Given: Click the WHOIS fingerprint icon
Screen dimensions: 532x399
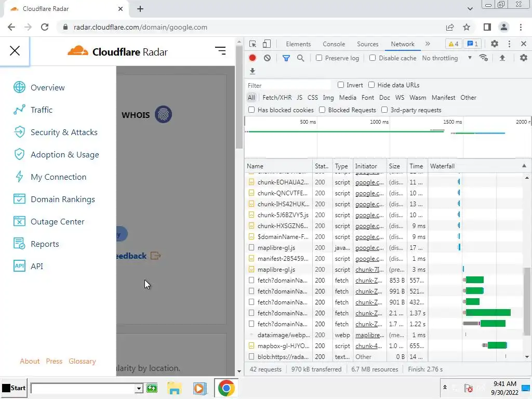Looking at the screenshot, I should click(163, 115).
